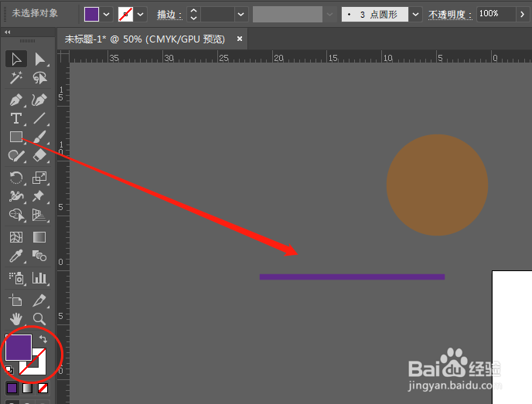Click the variable width profile box
This screenshot has width=532, height=404.
pyautogui.click(x=288, y=15)
